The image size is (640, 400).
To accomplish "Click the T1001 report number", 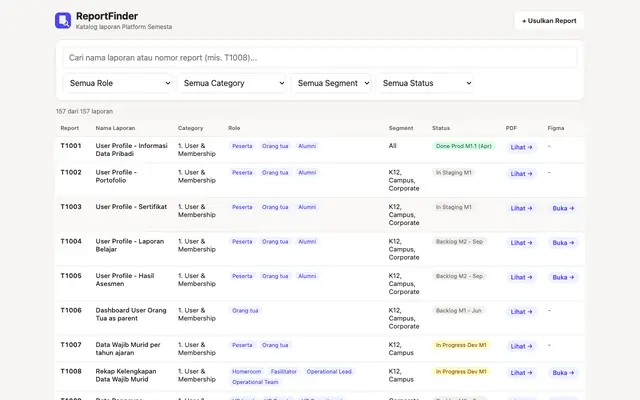I will [71, 146].
